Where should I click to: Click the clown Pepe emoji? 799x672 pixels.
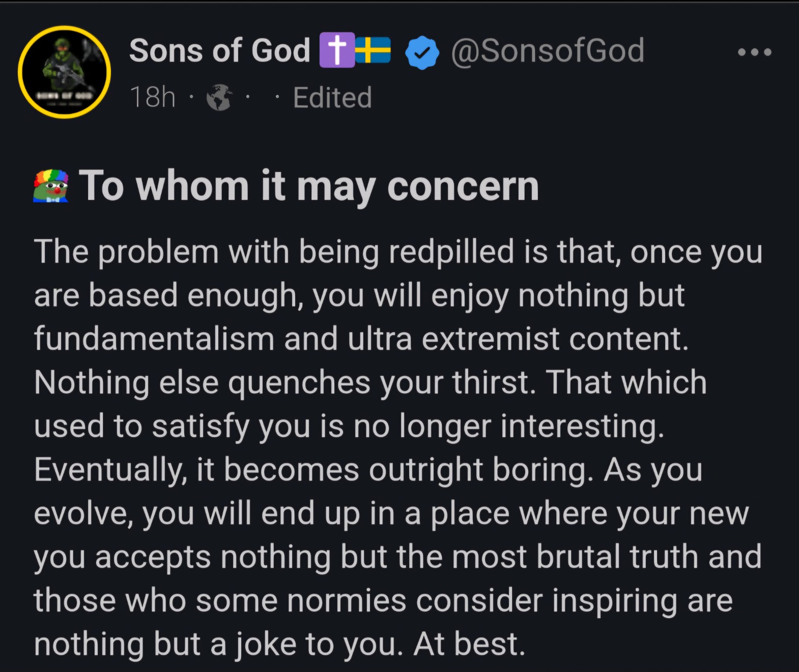tap(51, 186)
